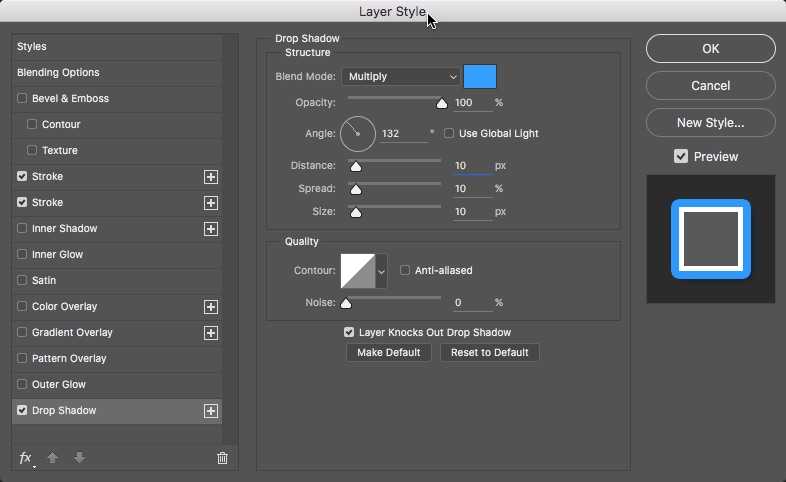
Task: Open contour picker dropdown arrow
Action: (381, 271)
